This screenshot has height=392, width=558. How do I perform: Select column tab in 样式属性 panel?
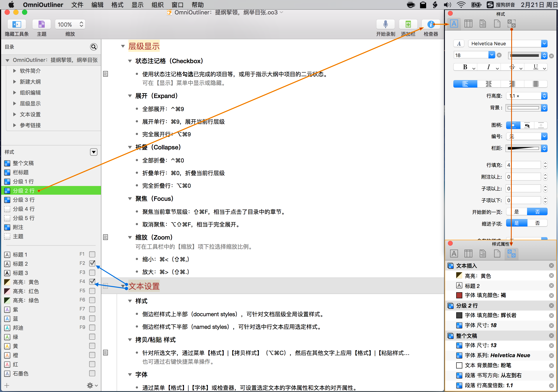point(468,253)
